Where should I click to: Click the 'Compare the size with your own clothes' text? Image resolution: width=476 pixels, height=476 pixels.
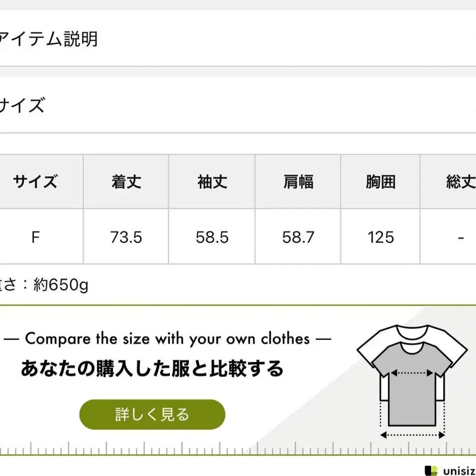167,338
